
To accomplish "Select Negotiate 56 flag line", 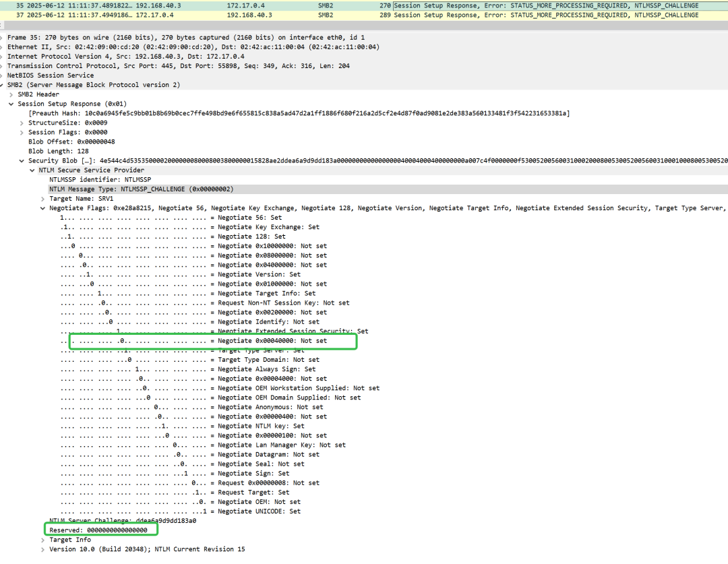I will pyautogui.click(x=171, y=218).
